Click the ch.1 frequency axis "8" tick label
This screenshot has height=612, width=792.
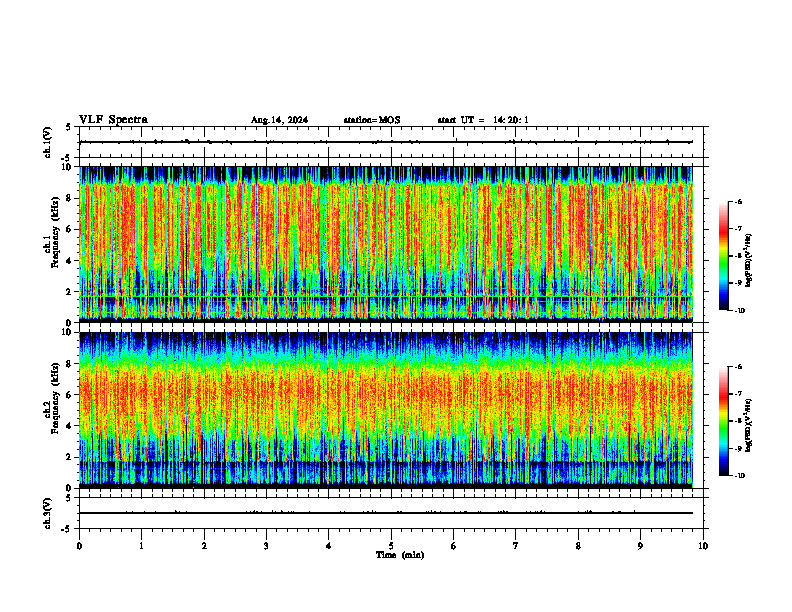pos(71,198)
